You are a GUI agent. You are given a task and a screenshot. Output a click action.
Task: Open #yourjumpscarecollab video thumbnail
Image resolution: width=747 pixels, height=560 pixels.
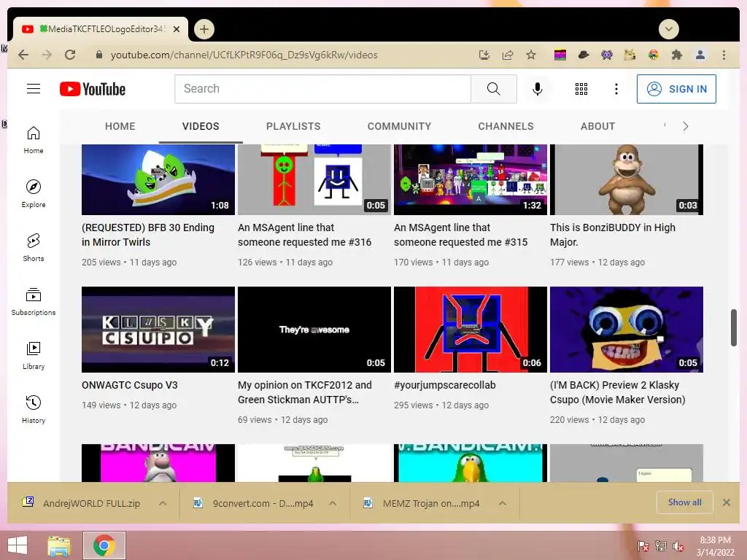pyautogui.click(x=471, y=330)
